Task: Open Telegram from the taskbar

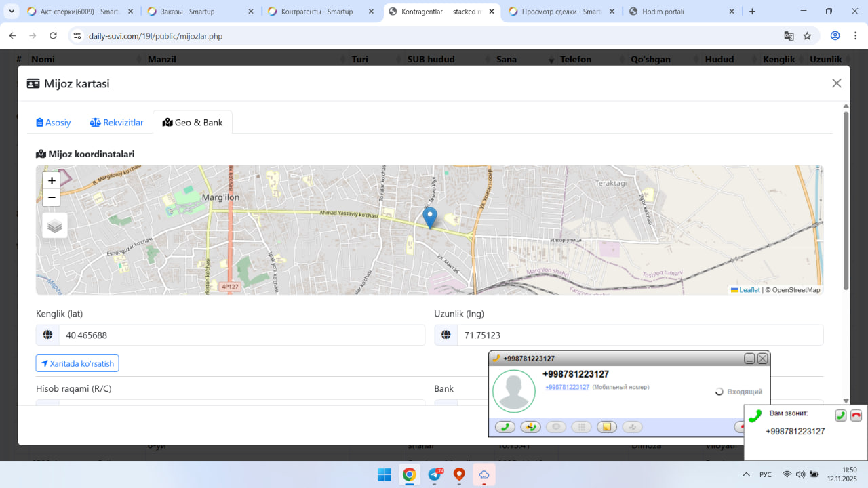Action: (x=435, y=474)
